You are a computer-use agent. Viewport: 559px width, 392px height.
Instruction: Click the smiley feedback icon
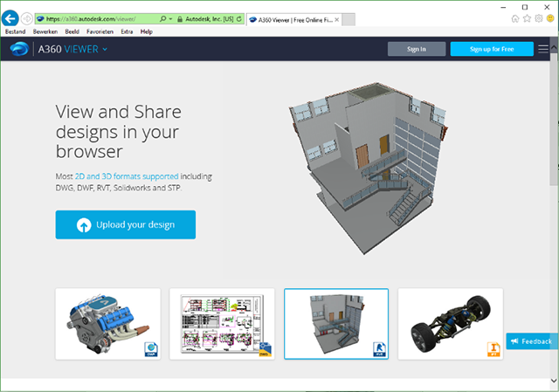[550, 18]
